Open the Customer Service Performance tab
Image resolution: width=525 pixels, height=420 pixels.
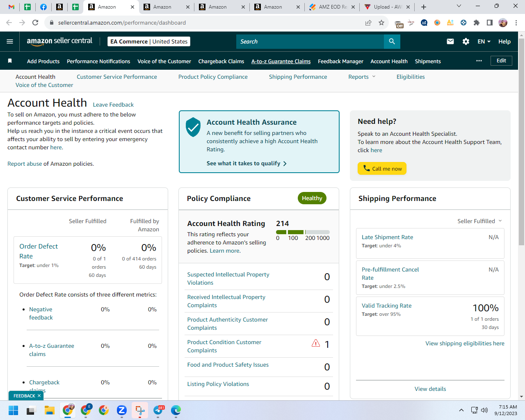117,77
